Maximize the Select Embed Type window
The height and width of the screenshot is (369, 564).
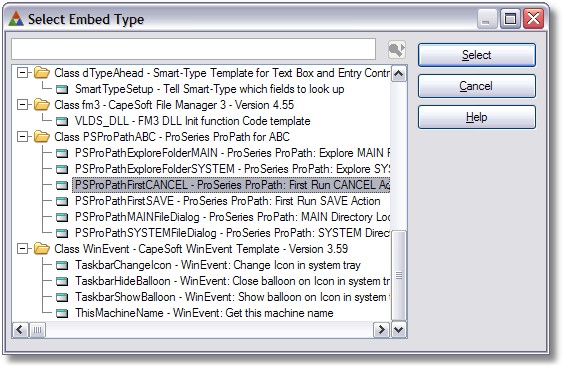(x=510, y=18)
